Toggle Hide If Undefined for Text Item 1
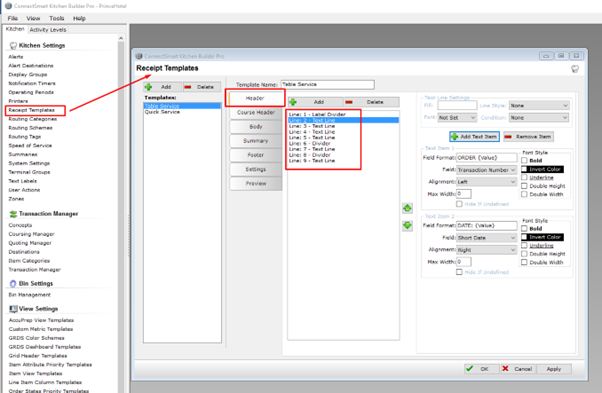The image size is (602, 393). [x=459, y=204]
